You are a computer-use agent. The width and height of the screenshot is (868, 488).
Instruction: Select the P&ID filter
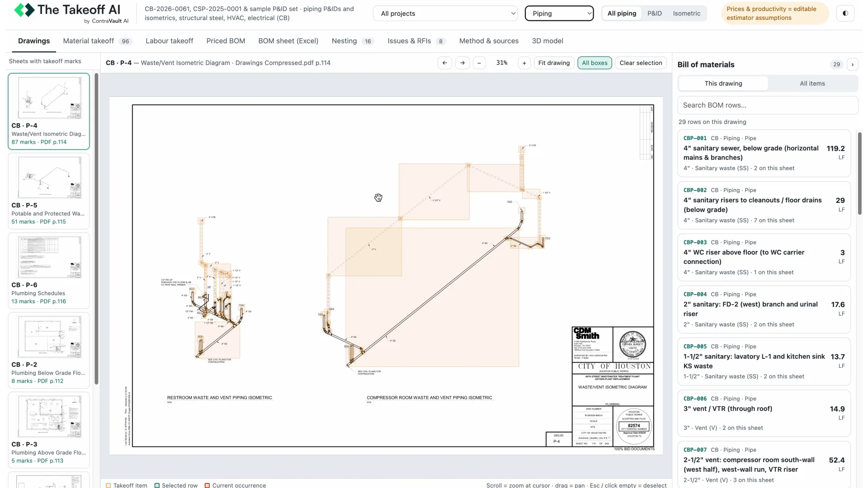[654, 14]
